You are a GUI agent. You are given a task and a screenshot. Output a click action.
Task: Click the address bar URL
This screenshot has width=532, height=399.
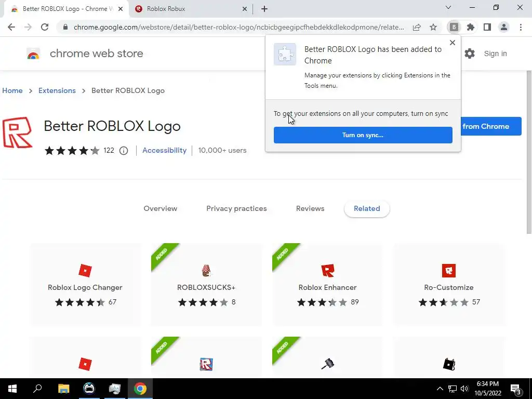click(239, 27)
